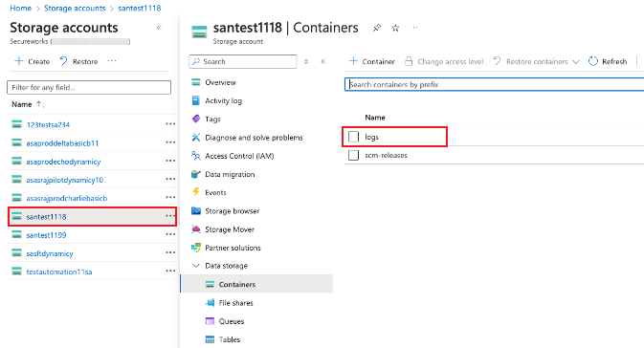Collapse the Storage accounts list panel
Viewport: 644px width, 348px height.
coord(159,28)
